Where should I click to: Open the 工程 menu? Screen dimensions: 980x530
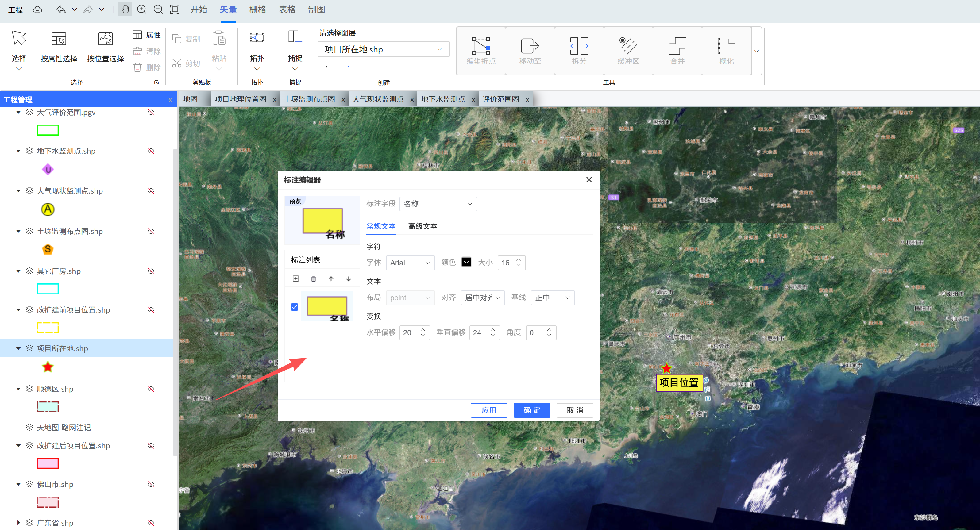[15, 10]
